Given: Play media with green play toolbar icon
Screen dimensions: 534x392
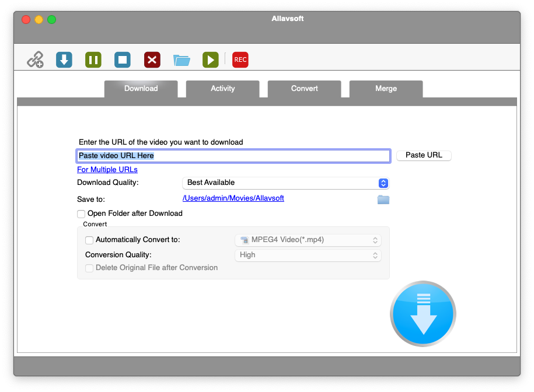Looking at the screenshot, I should pos(211,60).
